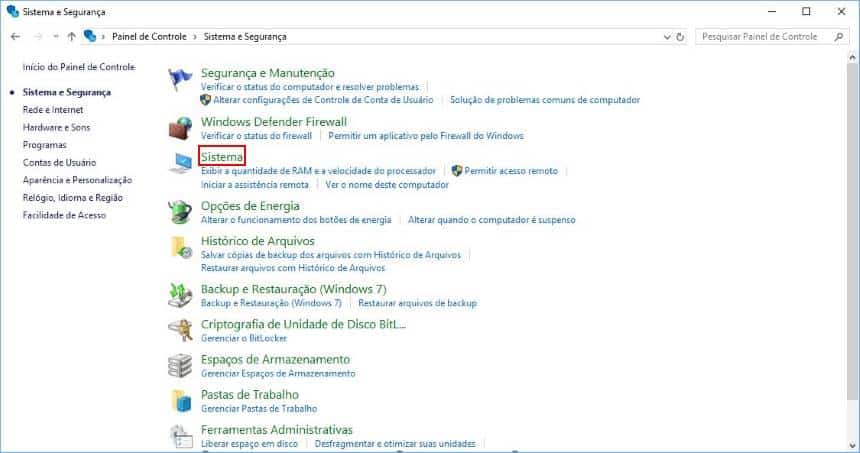Click the search magnifier icon
This screenshot has height=453, width=860.
tap(839, 37)
